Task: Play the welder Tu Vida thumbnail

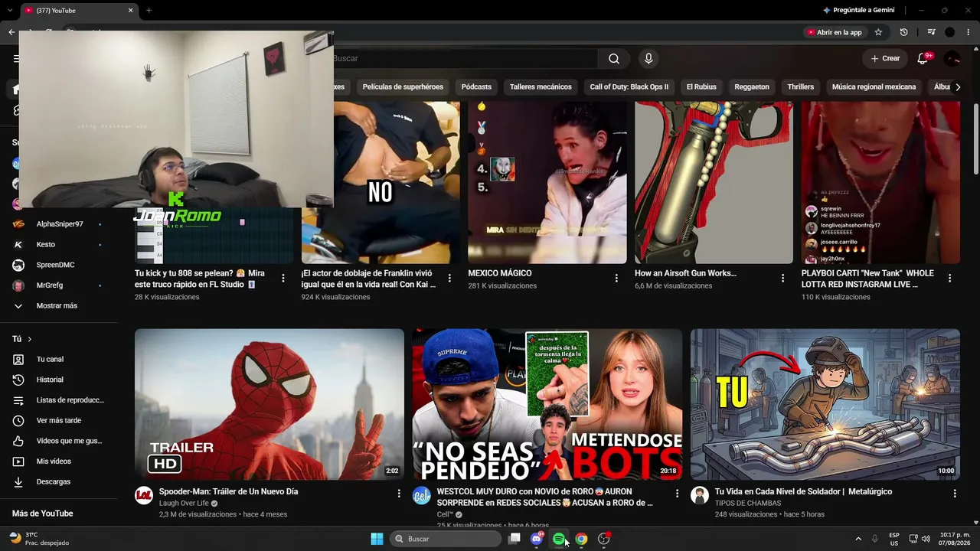Action: tap(825, 404)
